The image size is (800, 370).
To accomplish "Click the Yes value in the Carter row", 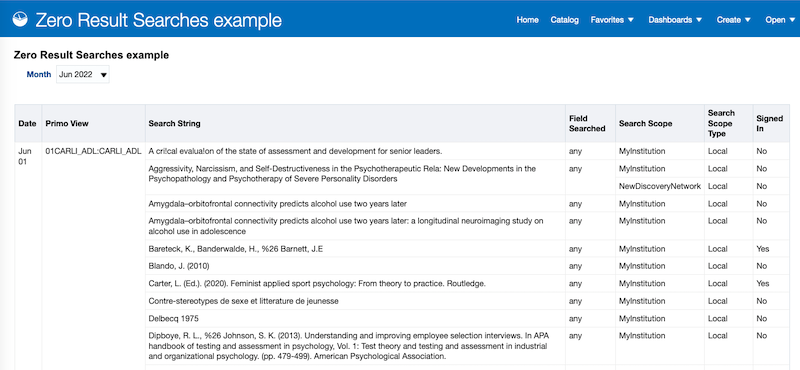I will pos(763,284).
